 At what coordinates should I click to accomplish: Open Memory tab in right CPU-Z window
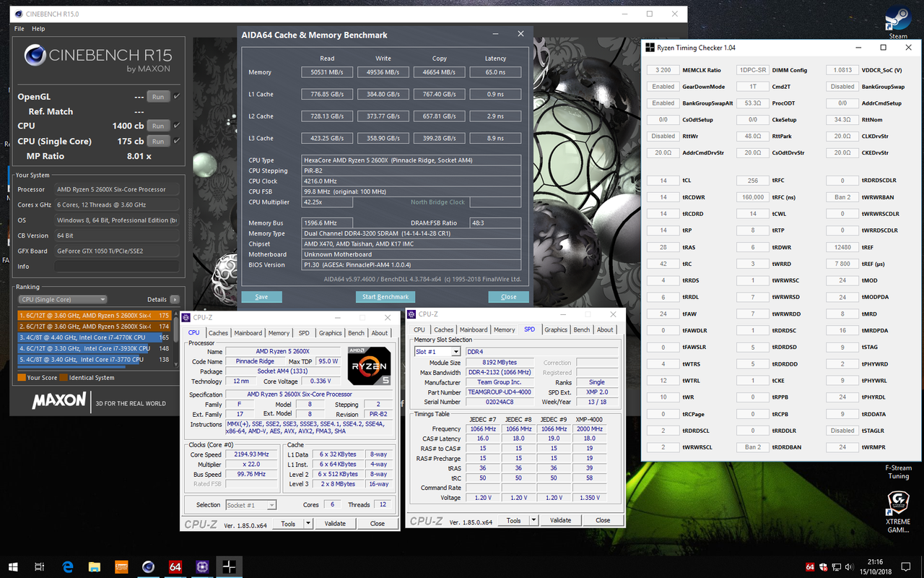pyautogui.click(x=504, y=329)
